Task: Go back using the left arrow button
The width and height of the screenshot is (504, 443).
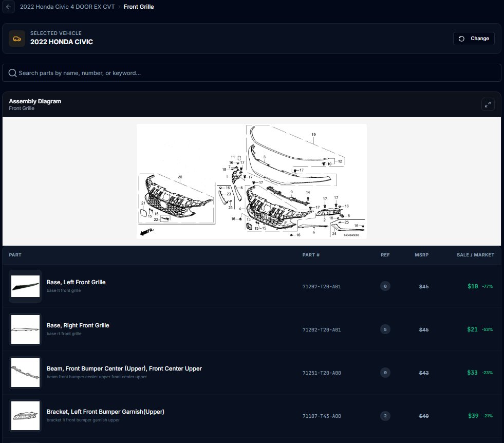Action: [x=8, y=7]
